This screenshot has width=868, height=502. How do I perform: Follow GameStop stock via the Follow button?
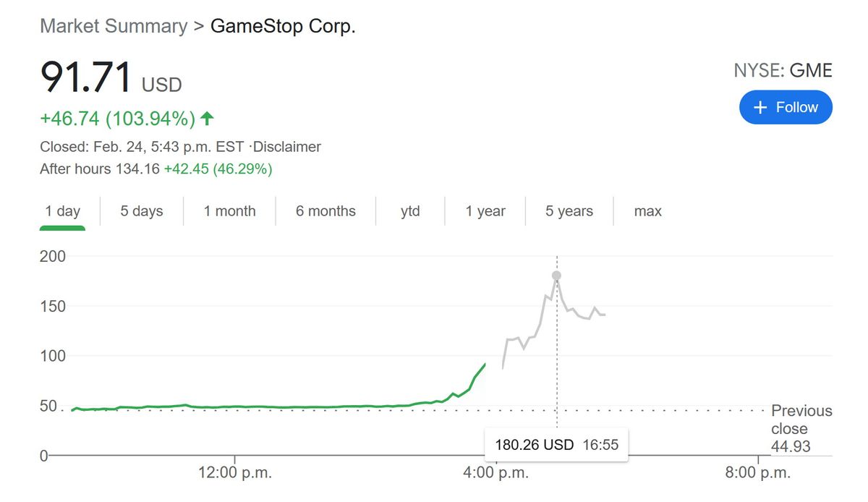(x=786, y=106)
